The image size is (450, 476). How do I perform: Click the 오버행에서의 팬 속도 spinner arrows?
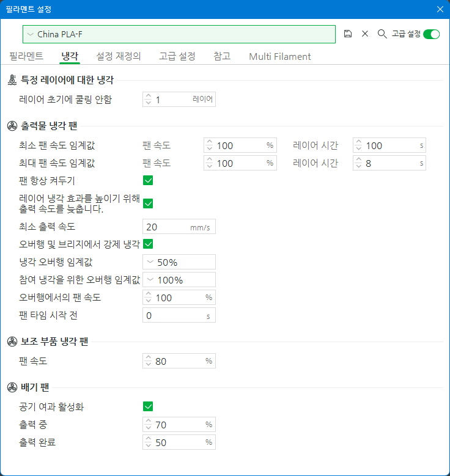149,297
